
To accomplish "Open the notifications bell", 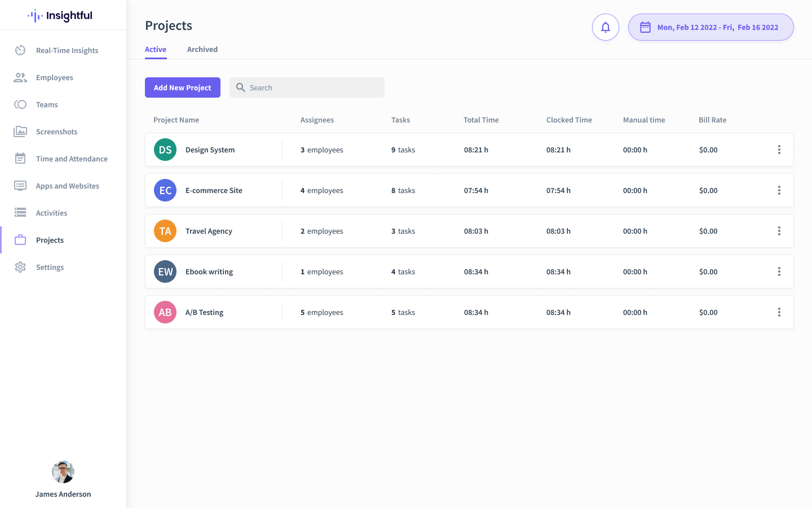I will click(x=605, y=27).
